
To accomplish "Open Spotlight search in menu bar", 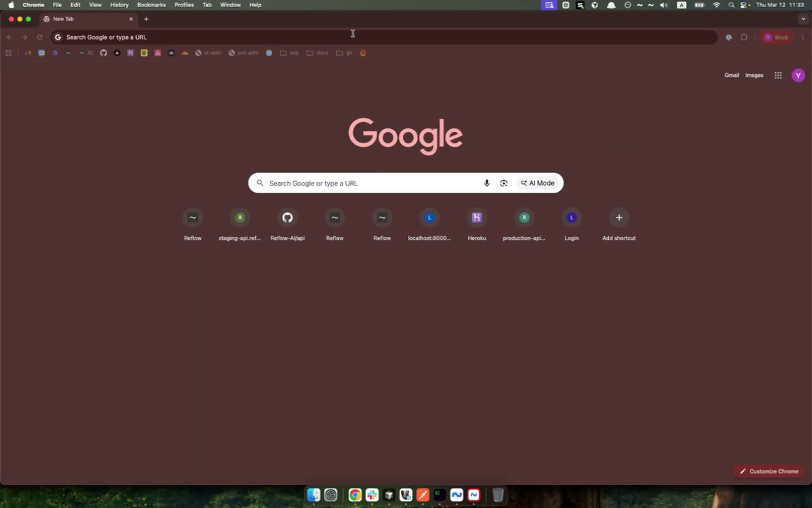I will tap(731, 5).
